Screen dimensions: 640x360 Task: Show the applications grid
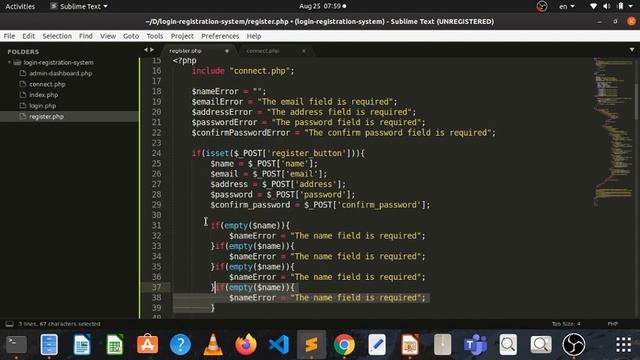623,344
